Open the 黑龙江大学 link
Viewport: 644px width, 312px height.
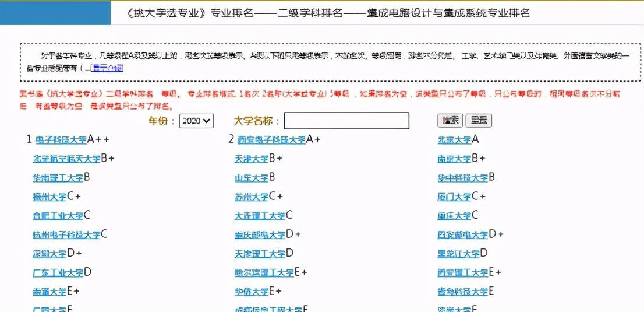[458, 254]
